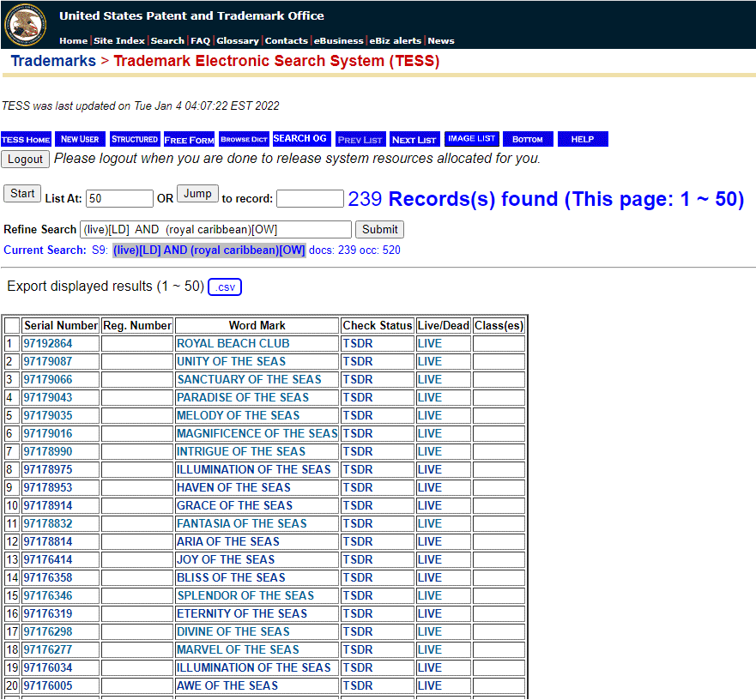Screen dimensions: 756x700
Task: Open eBiz alerts header link
Action: [396, 41]
